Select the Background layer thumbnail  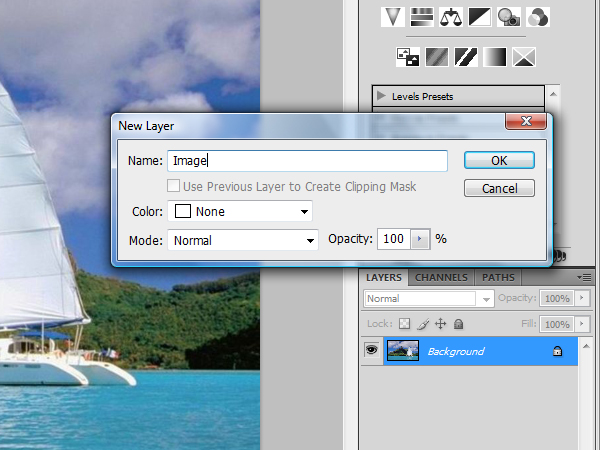click(x=403, y=351)
